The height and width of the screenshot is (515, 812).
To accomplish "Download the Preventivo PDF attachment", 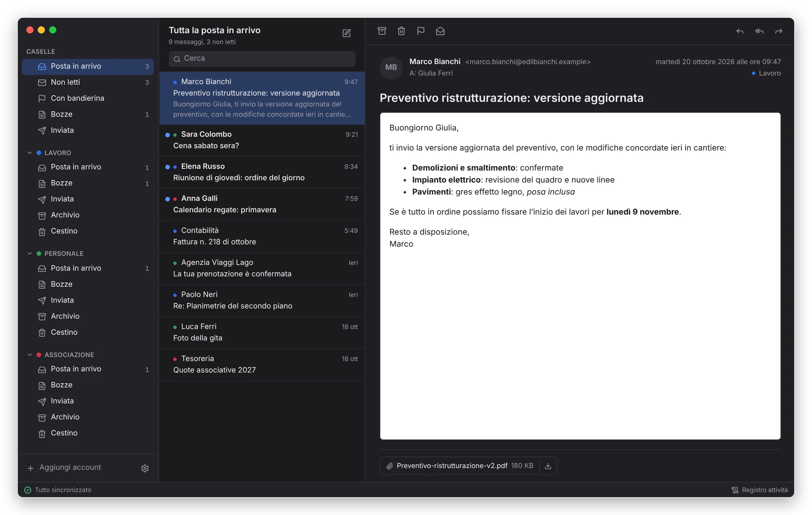I will (548, 466).
